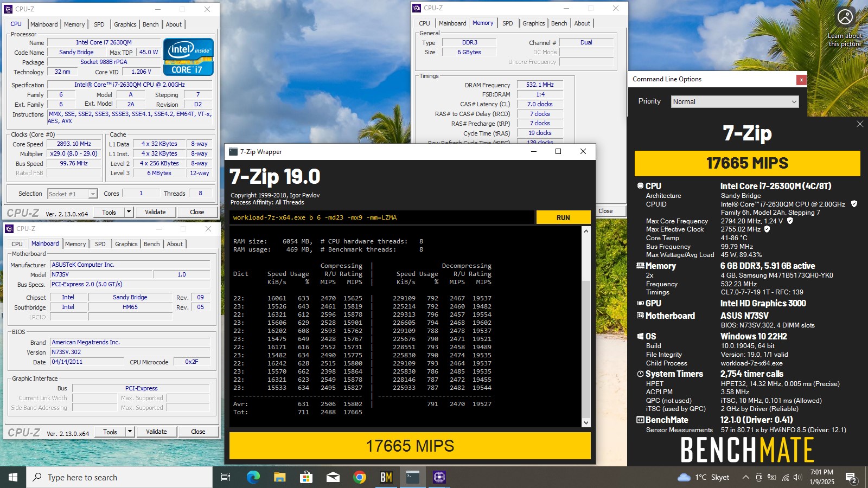Click the Windows search box
This screenshot has height=488, width=868.
(119, 477)
